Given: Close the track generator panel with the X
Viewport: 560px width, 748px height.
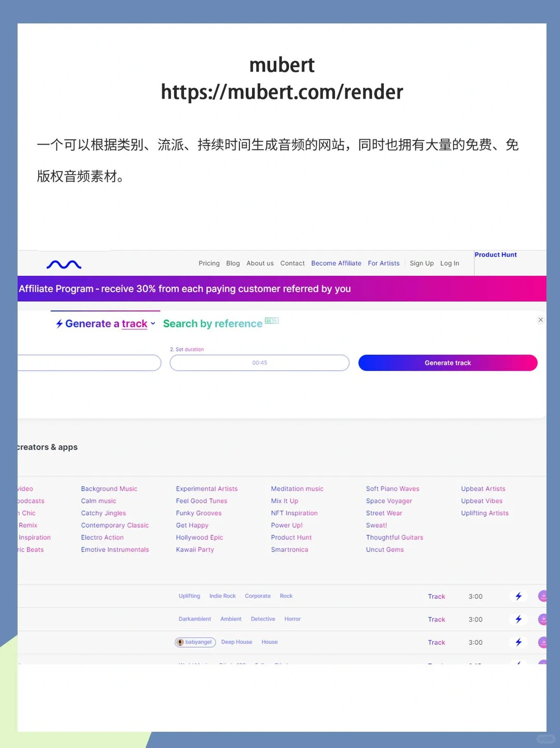Looking at the screenshot, I should tap(541, 320).
